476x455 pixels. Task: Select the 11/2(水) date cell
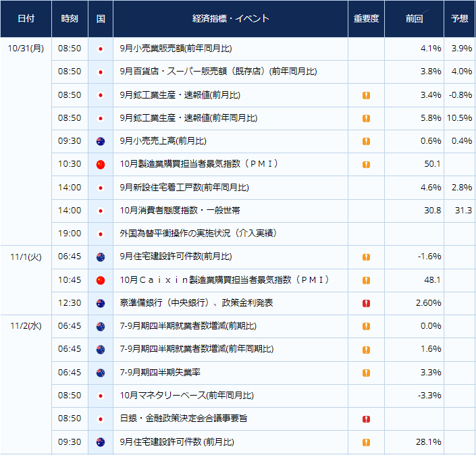coord(26,326)
